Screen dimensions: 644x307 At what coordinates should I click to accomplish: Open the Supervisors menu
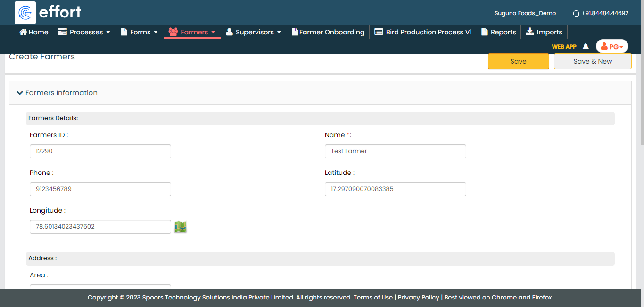click(253, 32)
